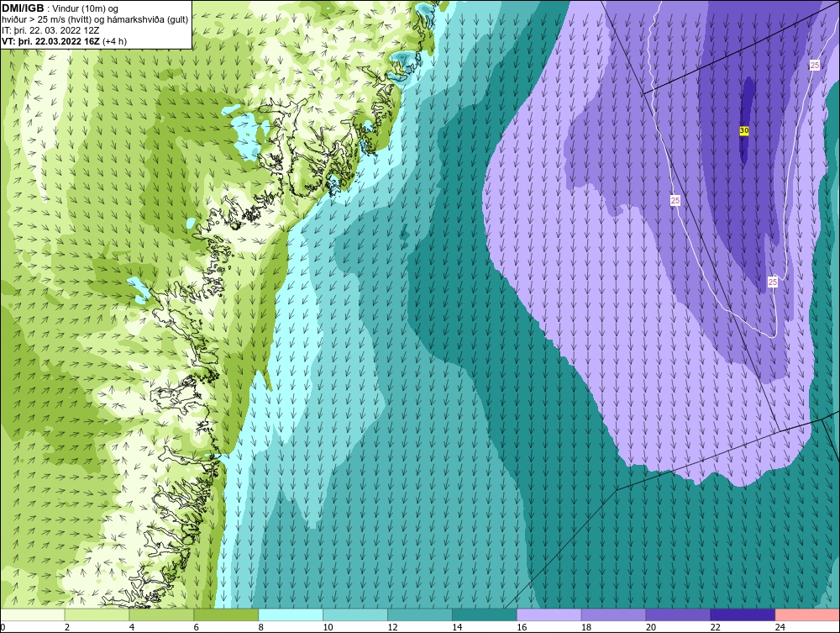This screenshot has height=633, width=840.
Task: Click the legend scale number 20
Action: click(x=651, y=627)
